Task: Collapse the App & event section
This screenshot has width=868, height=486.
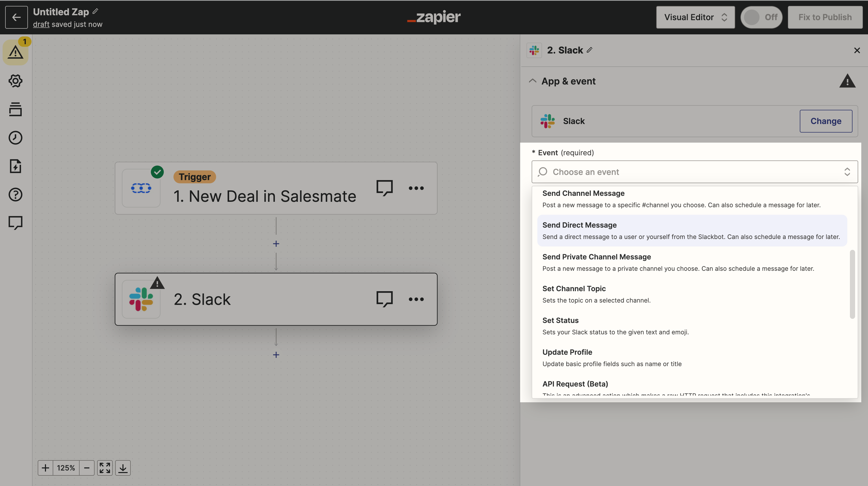Action: point(532,81)
